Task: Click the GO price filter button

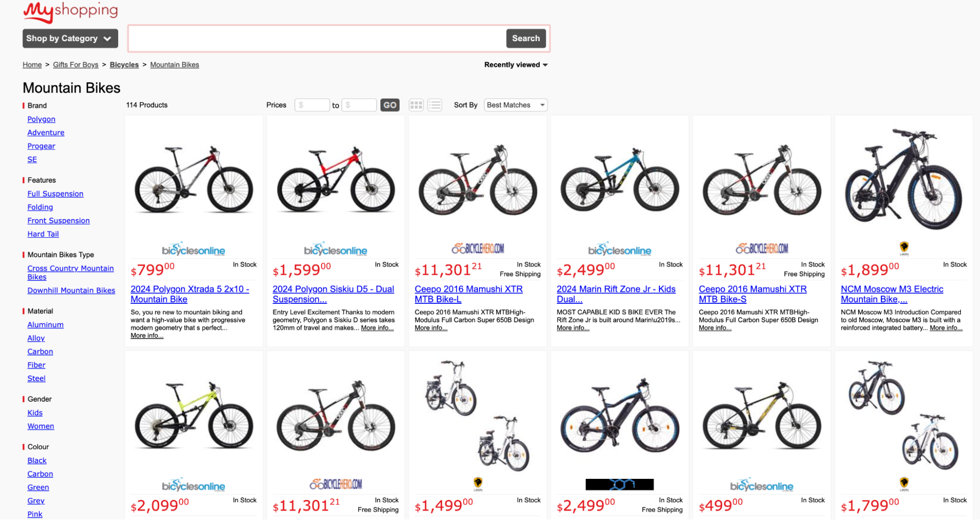Action: point(390,105)
